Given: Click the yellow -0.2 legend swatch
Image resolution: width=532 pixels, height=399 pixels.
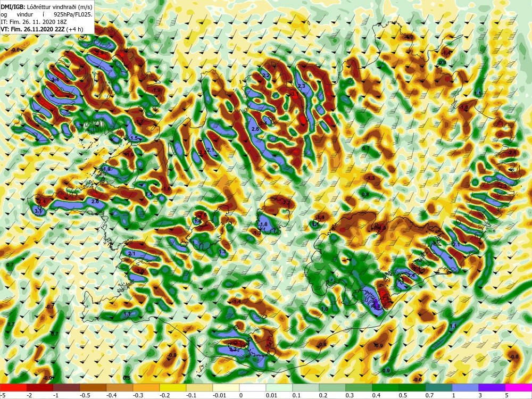Looking at the screenshot, I should tap(173, 388).
